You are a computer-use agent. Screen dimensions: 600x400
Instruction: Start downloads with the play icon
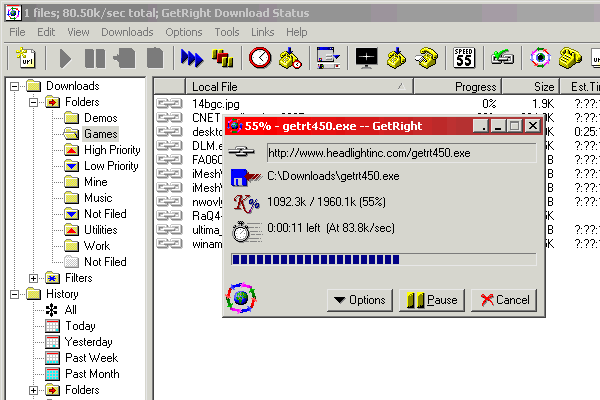[x=65, y=59]
